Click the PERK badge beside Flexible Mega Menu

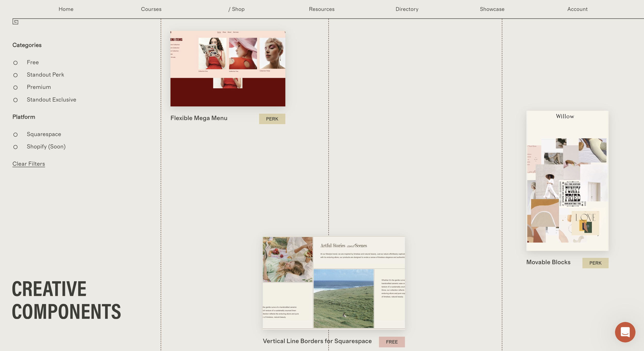(x=272, y=119)
